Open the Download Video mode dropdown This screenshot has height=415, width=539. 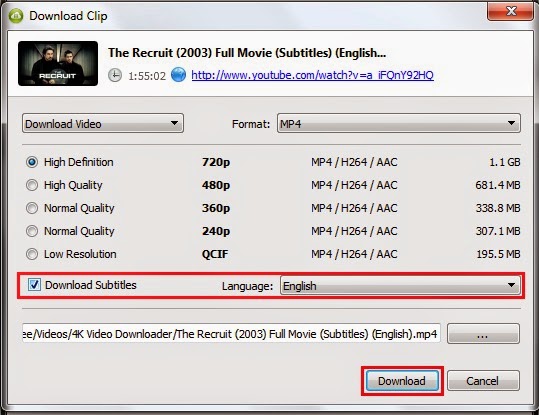pos(103,123)
